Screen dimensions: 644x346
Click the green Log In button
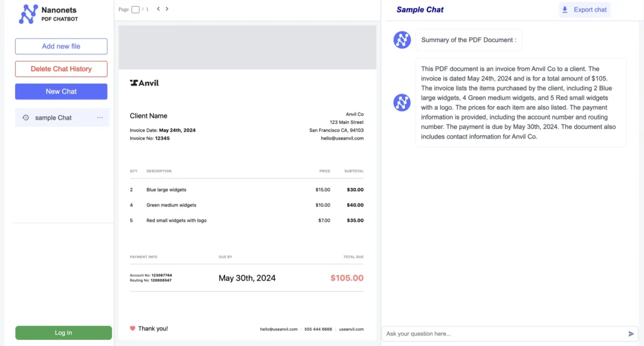[64, 333]
